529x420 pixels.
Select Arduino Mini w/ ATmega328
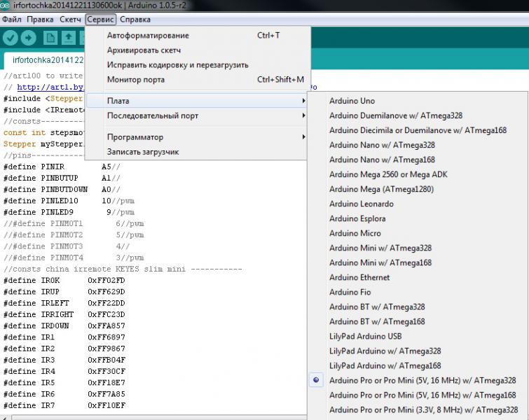(x=418, y=248)
